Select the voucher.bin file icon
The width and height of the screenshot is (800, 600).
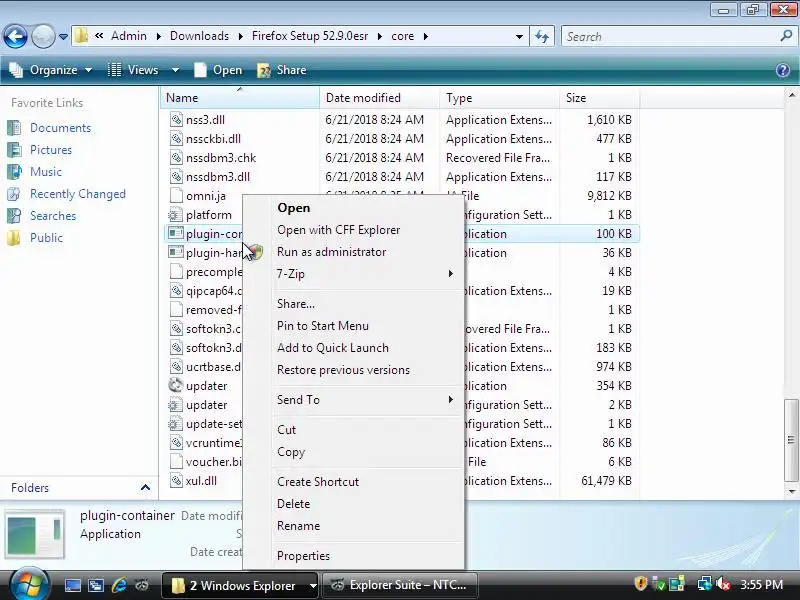pyautogui.click(x=176, y=461)
